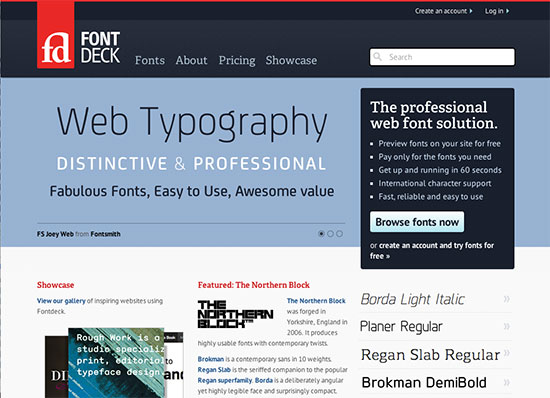Viewport: 550px width, 398px height.
Task: Click the FONT DECK wordmark
Action: pos(100,47)
